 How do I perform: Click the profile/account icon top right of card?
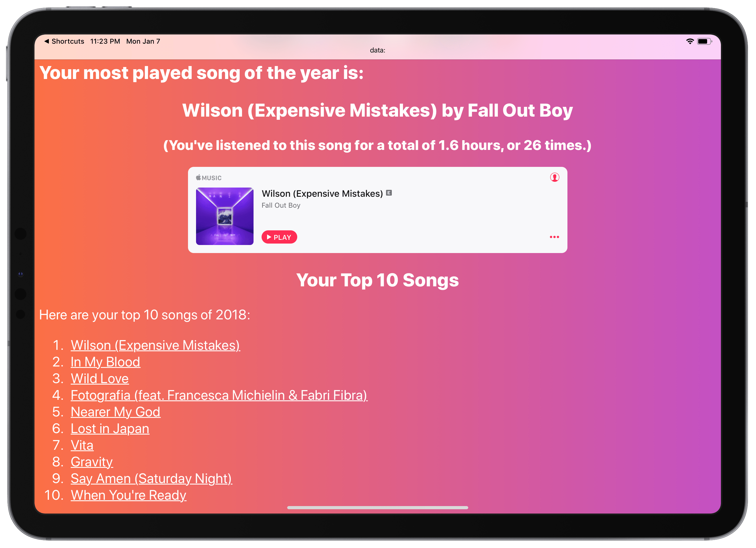[555, 178]
